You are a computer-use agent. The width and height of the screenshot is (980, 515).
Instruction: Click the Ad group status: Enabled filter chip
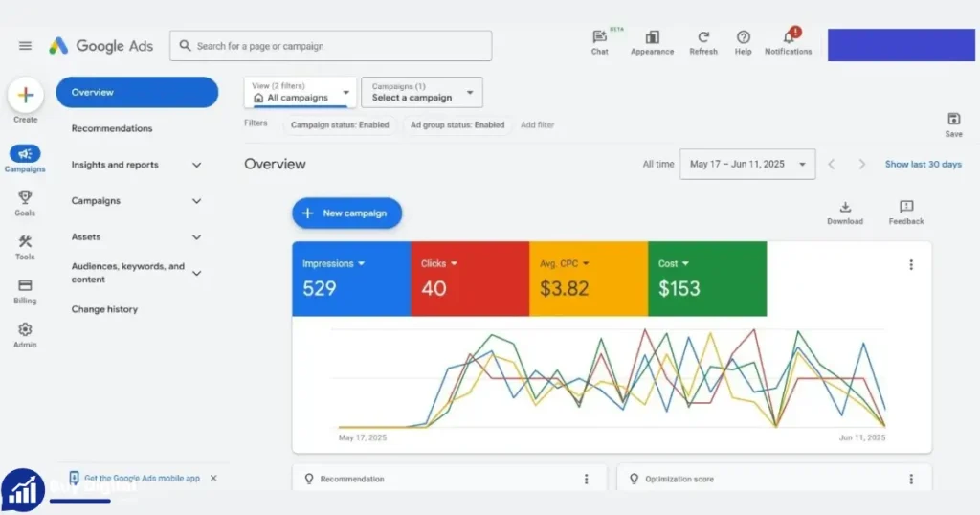coord(457,125)
